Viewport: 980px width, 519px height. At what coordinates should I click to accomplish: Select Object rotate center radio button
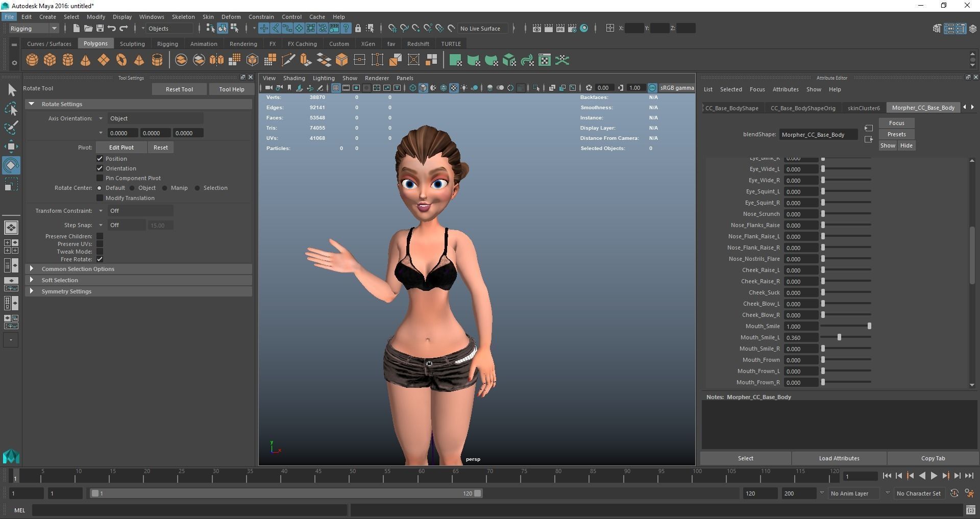(x=132, y=188)
